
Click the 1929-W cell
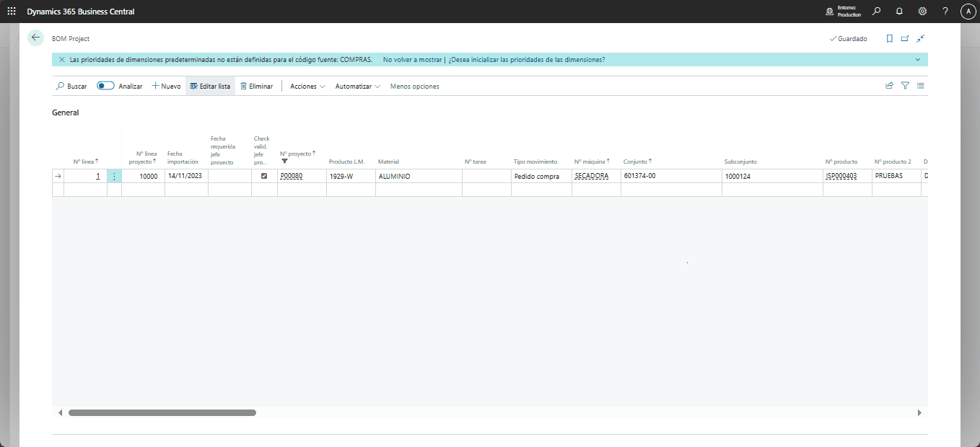pyautogui.click(x=351, y=176)
